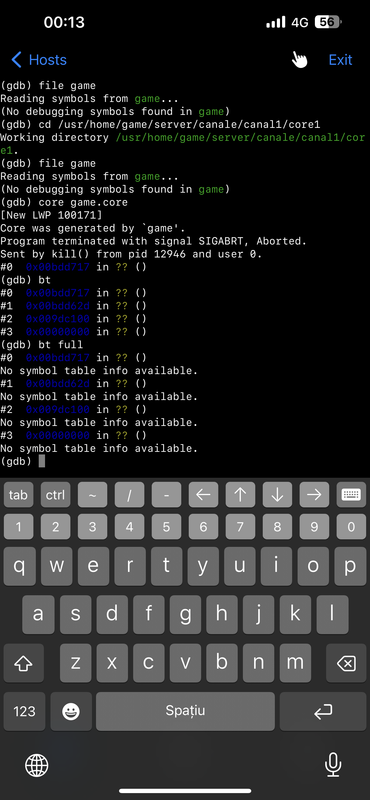Tap the 00:13 clock in status bar
Viewport: 370px width, 800px height.
64,22
